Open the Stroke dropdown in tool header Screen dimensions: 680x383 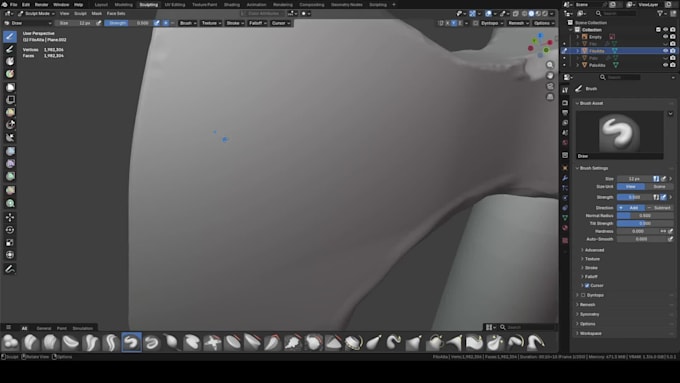point(235,23)
